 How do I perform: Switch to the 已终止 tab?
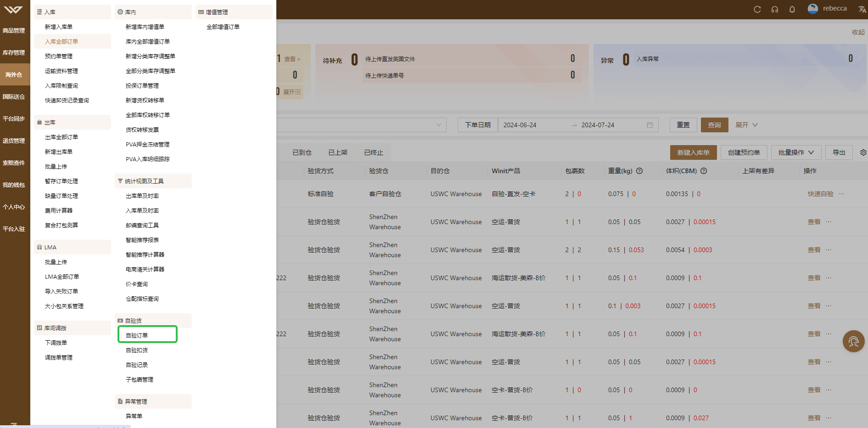[374, 152]
